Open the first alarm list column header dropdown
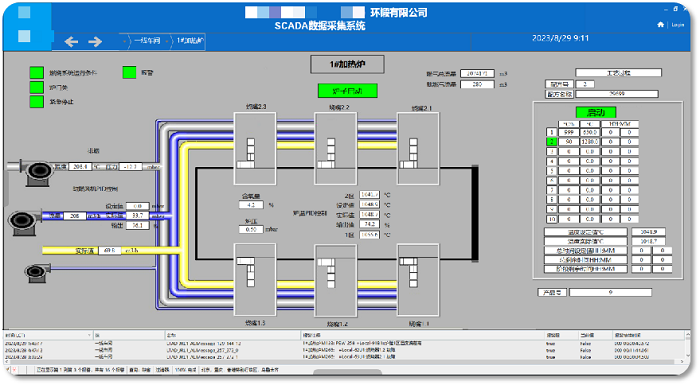700x385 pixels. pos(89,335)
